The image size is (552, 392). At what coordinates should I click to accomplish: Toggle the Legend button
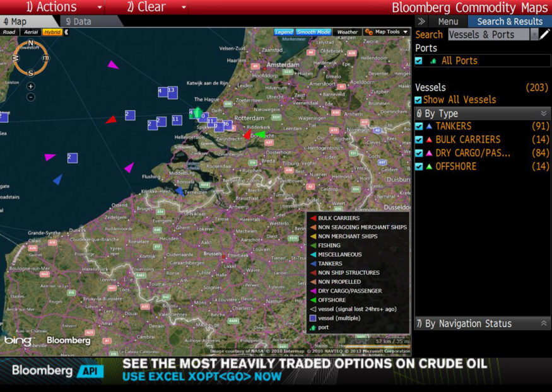click(x=284, y=32)
